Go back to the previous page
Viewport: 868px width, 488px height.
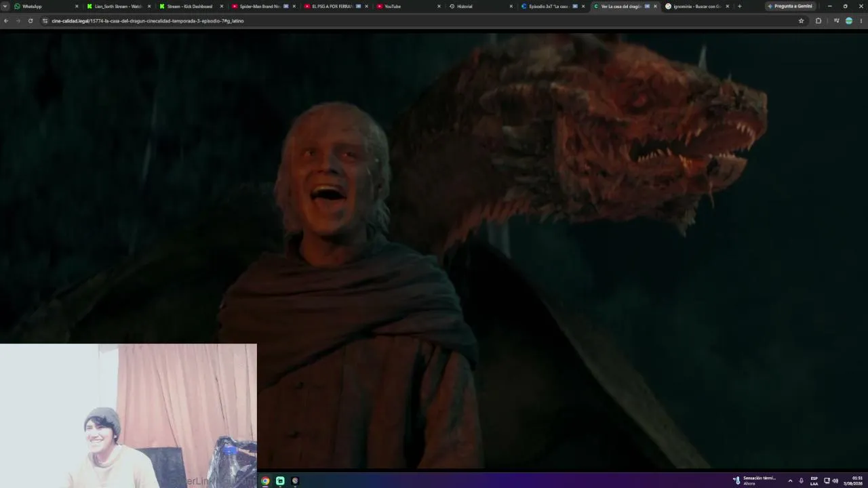click(6, 21)
